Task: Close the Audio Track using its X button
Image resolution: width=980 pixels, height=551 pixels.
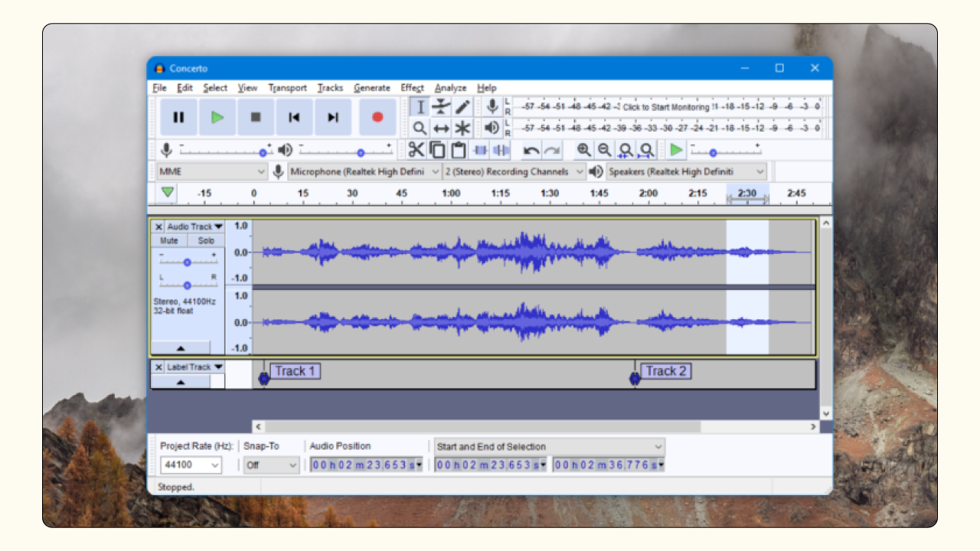Action: [158, 227]
